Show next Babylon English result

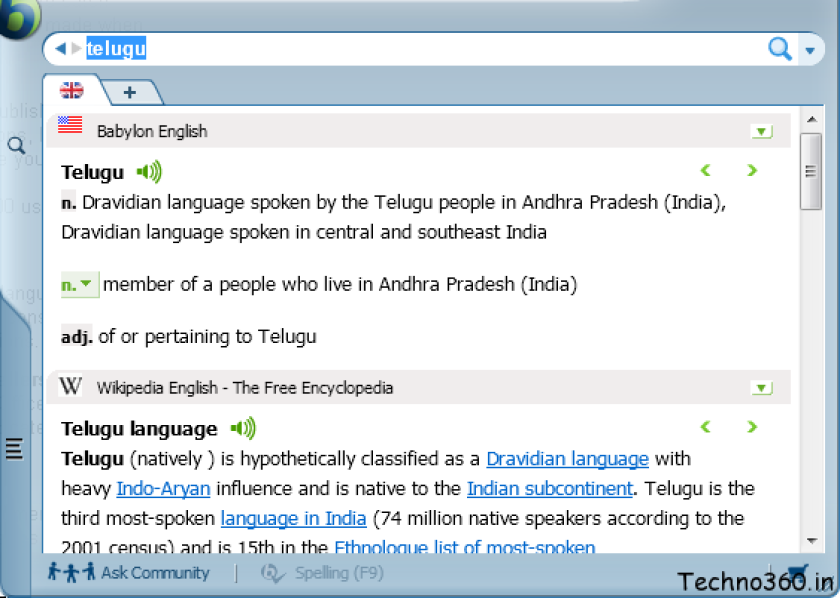click(752, 170)
